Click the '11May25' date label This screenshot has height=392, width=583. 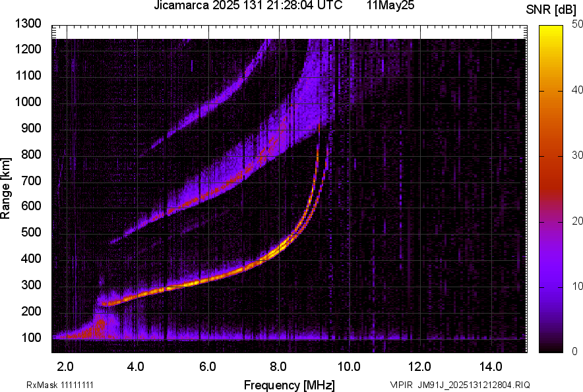click(x=390, y=5)
